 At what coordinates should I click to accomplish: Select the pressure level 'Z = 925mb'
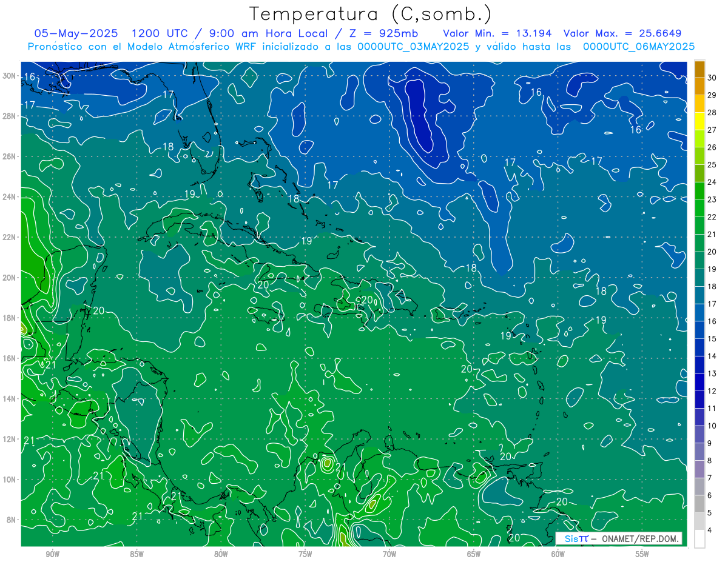[x=383, y=33]
